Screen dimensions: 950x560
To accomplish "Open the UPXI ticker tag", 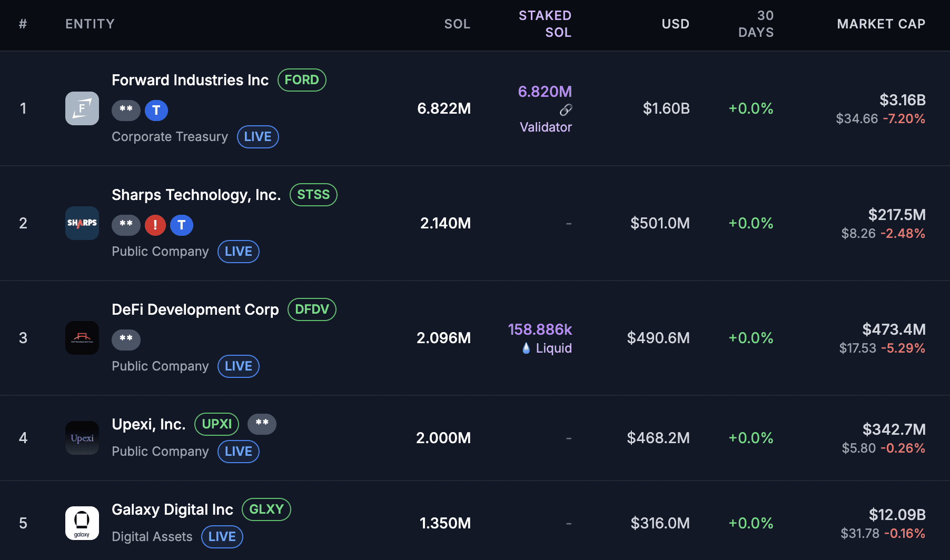I will (216, 424).
